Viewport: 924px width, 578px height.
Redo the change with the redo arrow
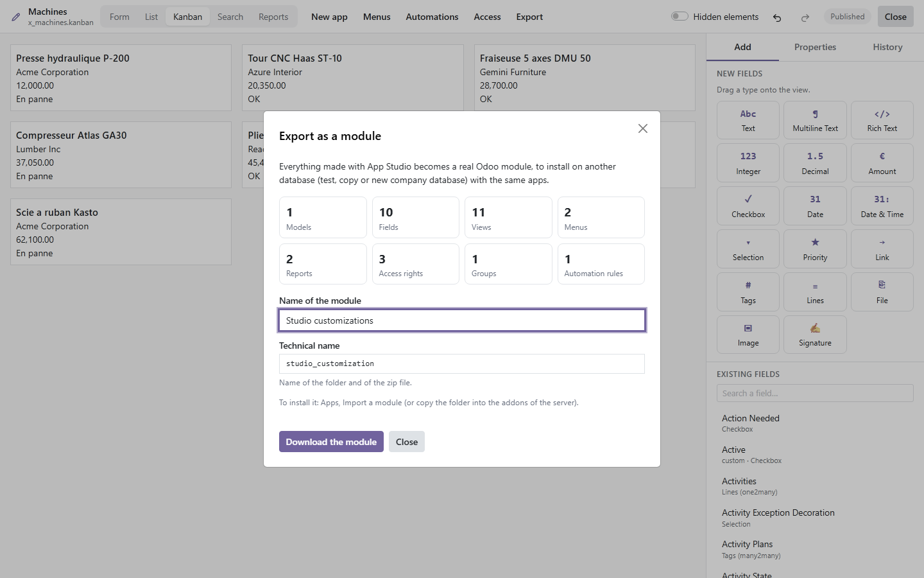(x=805, y=17)
